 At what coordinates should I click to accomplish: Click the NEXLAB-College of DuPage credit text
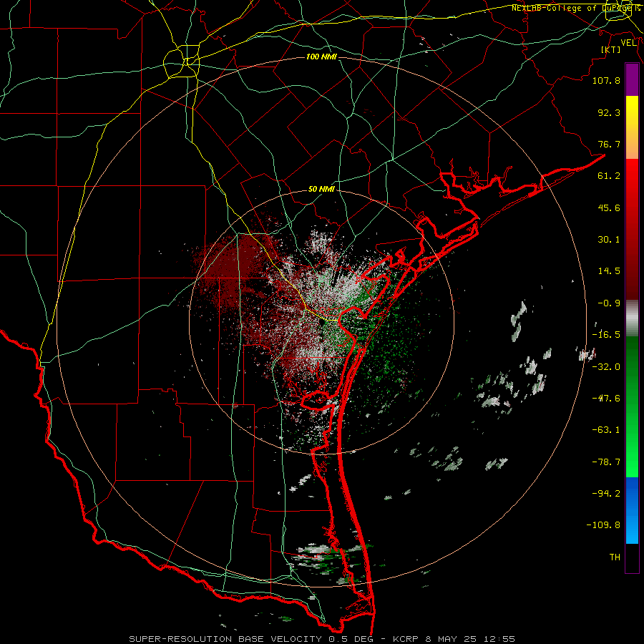(x=576, y=8)
